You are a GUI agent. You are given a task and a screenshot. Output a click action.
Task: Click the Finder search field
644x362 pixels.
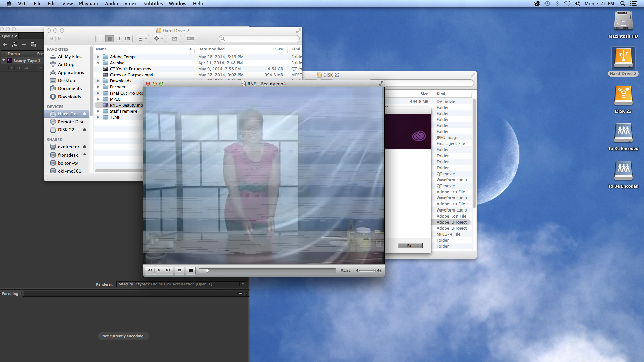pyautogui.click(x=259, y=39)
